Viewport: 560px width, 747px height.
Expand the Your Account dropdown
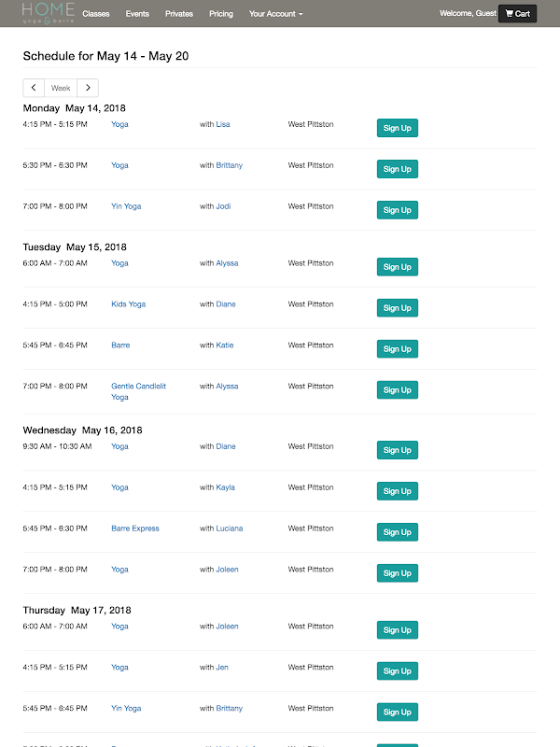click(275, 14)
